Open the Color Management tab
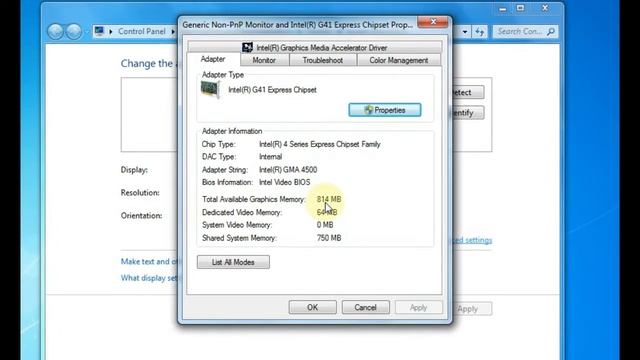This screenshot has height=360, width=640. [399, 60]
